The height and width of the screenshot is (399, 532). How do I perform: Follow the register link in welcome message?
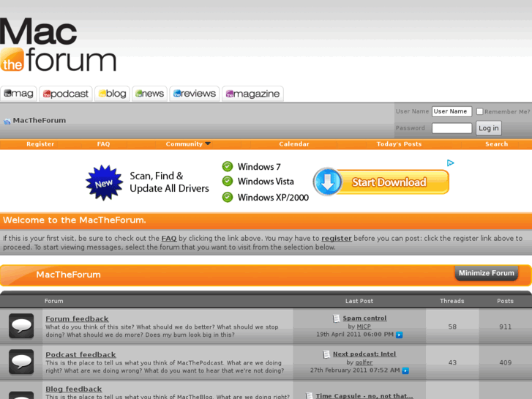(337, 239)
